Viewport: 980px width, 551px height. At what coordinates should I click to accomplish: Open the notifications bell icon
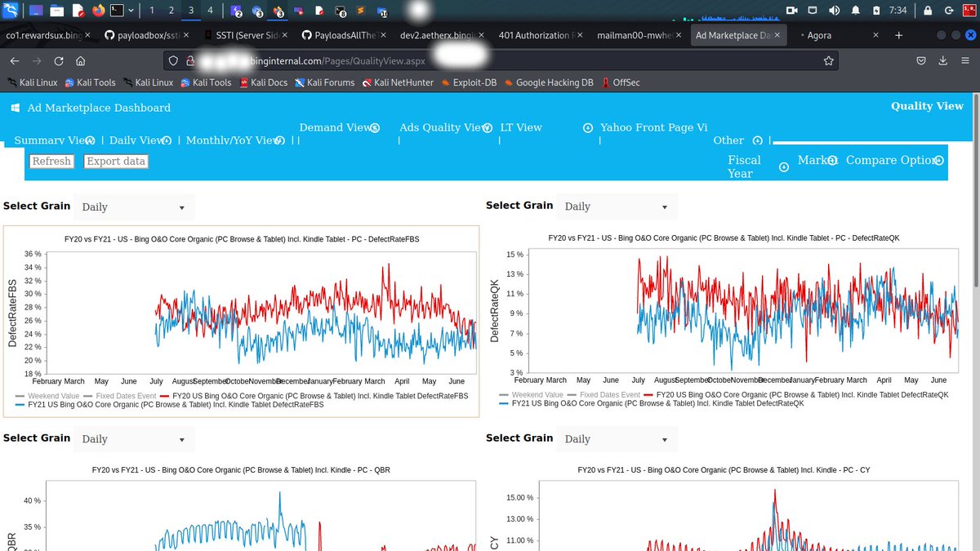[856, 11]
